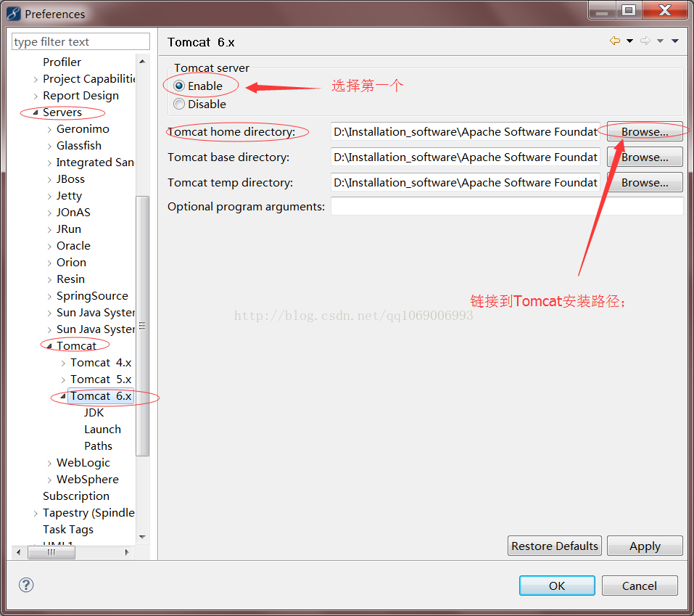
Task: Click the horizontal scrollbar thumb in tree
Action: coord(51,552)
